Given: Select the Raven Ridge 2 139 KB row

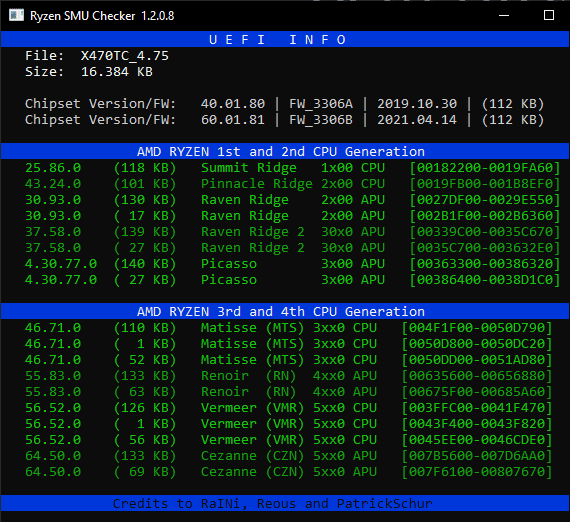Looking at the screenshot, I should pyautogui.click(x=292, y=232).
